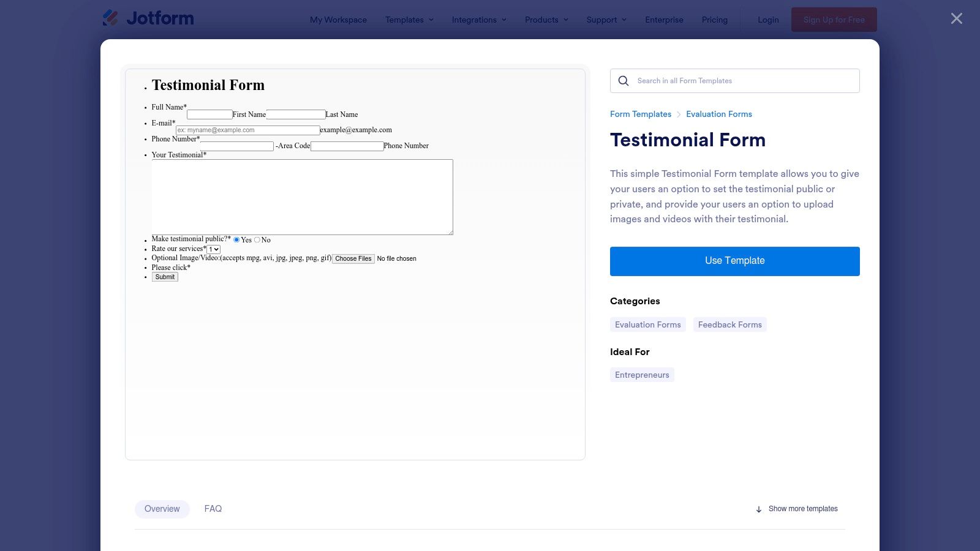Open the Evaluation Forms breadcrumb link
This screenshot has width=980, height=551.
(x=719, y=114)
